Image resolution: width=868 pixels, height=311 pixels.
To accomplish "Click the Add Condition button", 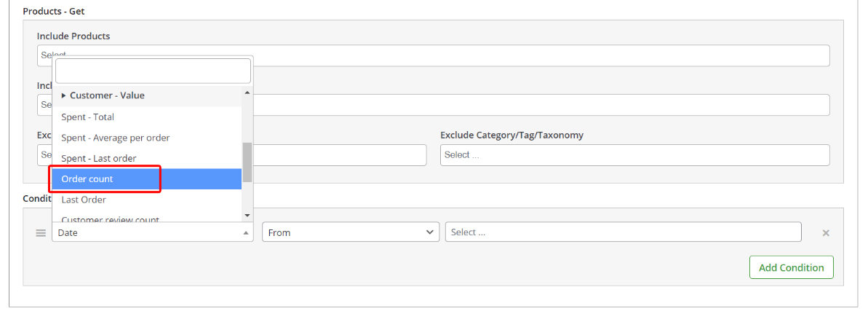I will (x=791, y=267).
